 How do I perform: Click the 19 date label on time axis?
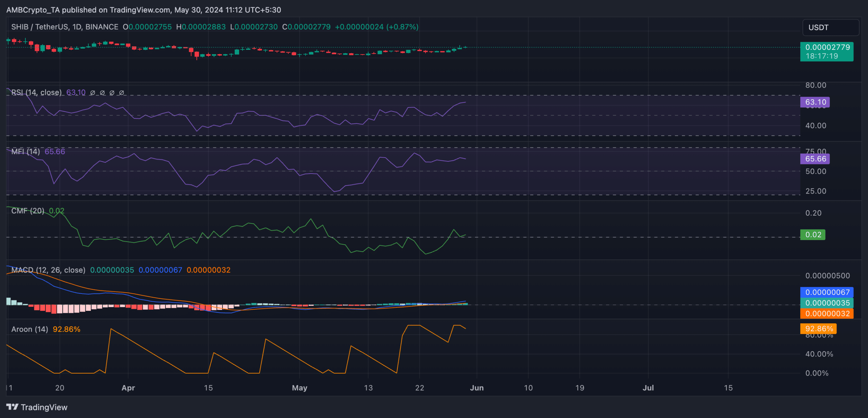(580, 388)
